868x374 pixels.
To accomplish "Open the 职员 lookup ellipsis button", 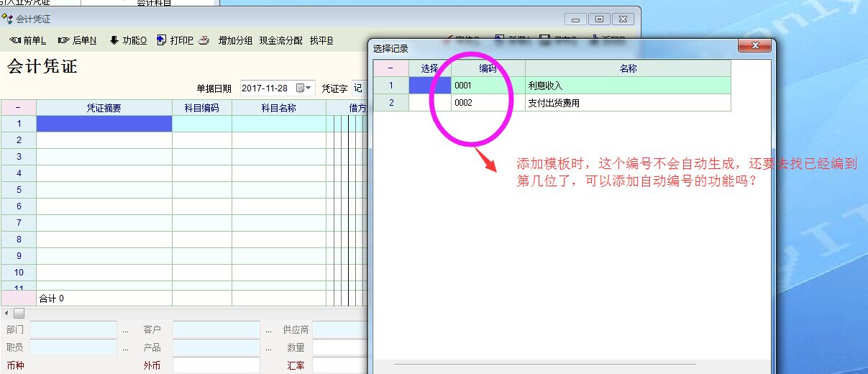I will [125, 347].
